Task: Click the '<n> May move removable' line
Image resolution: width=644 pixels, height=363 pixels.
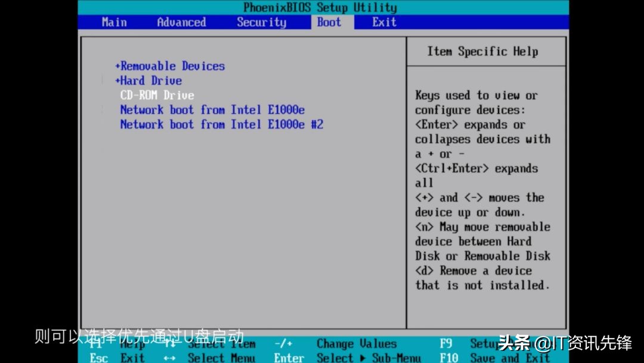Action: click(482, 227)
